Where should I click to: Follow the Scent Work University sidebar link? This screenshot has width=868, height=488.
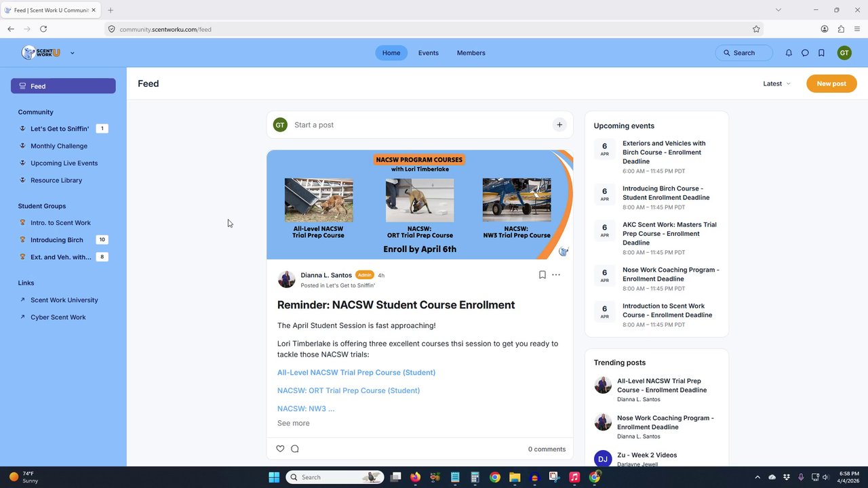click(x=63, y=300)
